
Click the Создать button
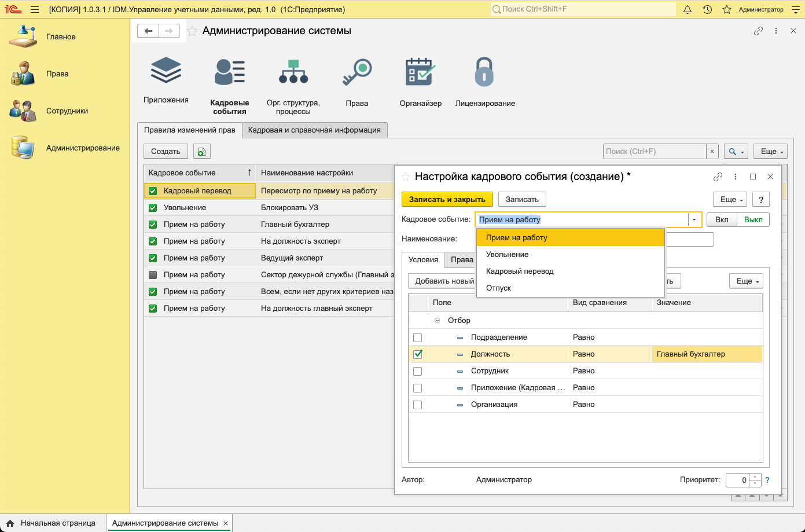(166, 151)
